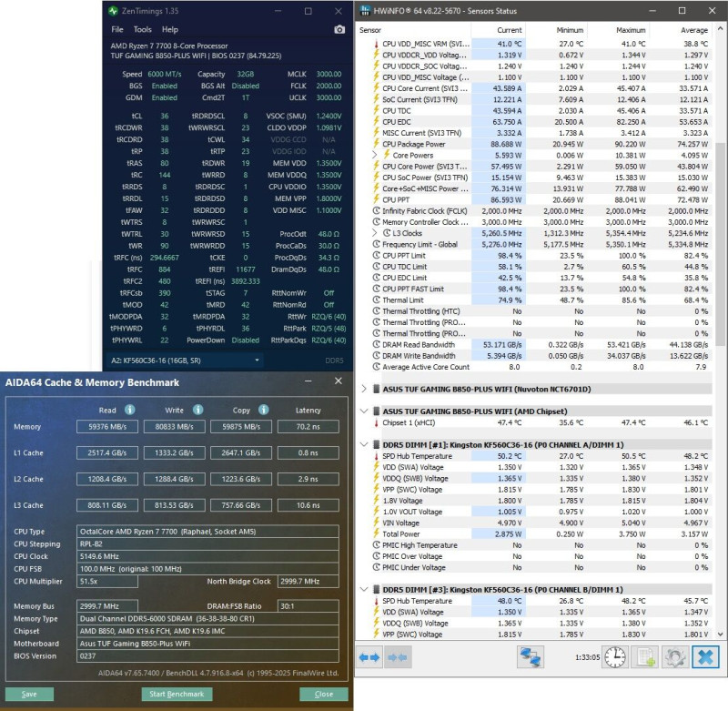Viewport: 728px width, 711px height.
Task: Click the Close button in AIDA64
Action: (324, 694)
